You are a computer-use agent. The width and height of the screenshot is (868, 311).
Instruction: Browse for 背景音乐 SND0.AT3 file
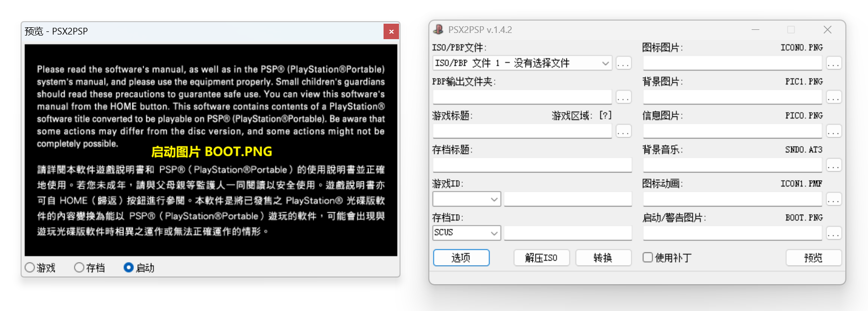click(834, 165)
